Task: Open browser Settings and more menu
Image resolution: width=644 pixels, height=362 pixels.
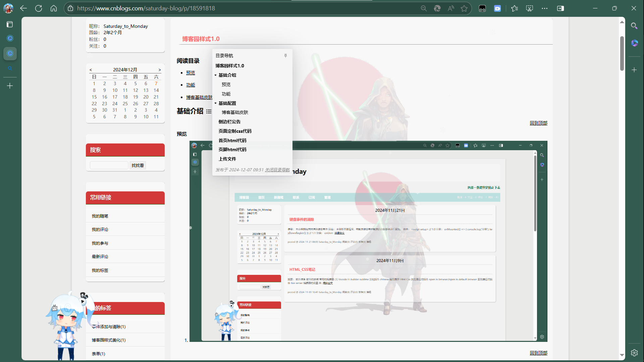Action: 544,8
